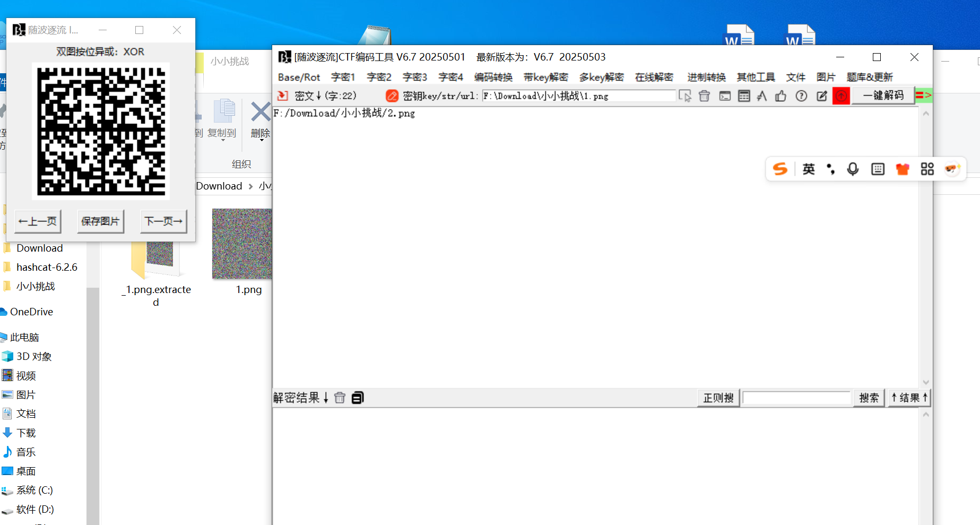Click ←上一页 in XOR image window
The height and width of the screenshot is (525, 980).
pyautogui.click(x=38, y=221)
